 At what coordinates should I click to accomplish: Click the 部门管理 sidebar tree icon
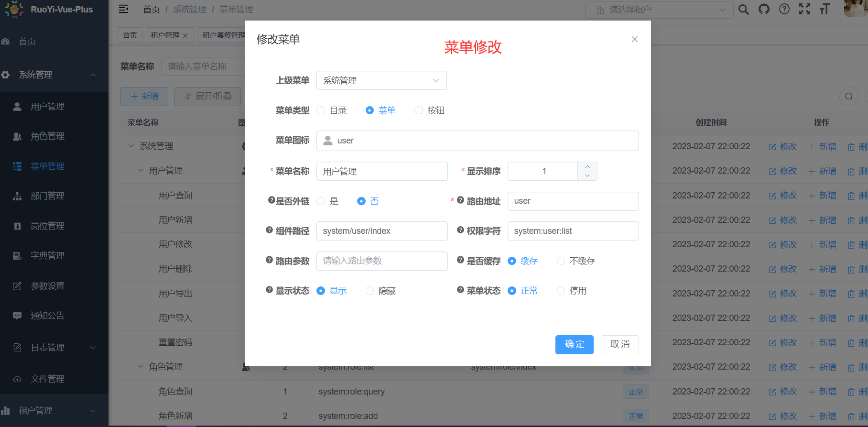pos(17,196)
